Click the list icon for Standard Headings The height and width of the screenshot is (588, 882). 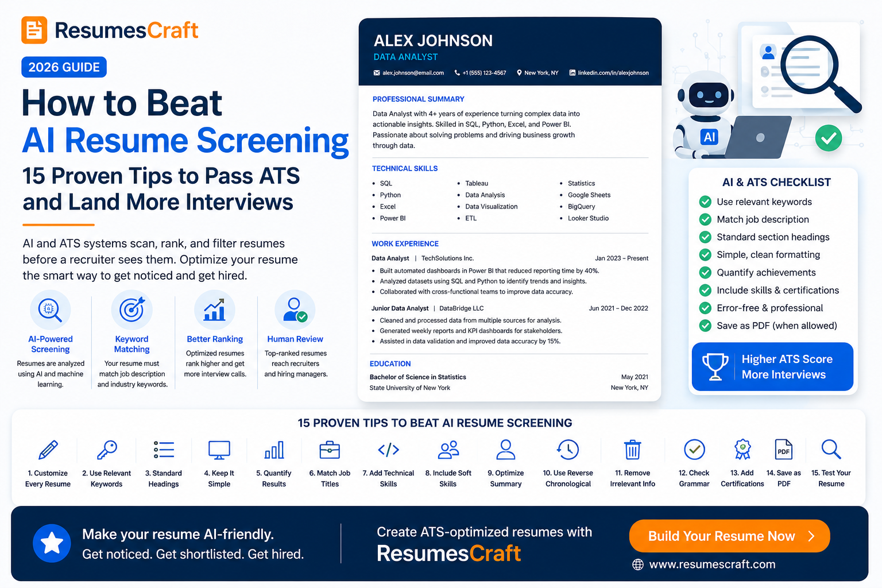tap(164, 450)
